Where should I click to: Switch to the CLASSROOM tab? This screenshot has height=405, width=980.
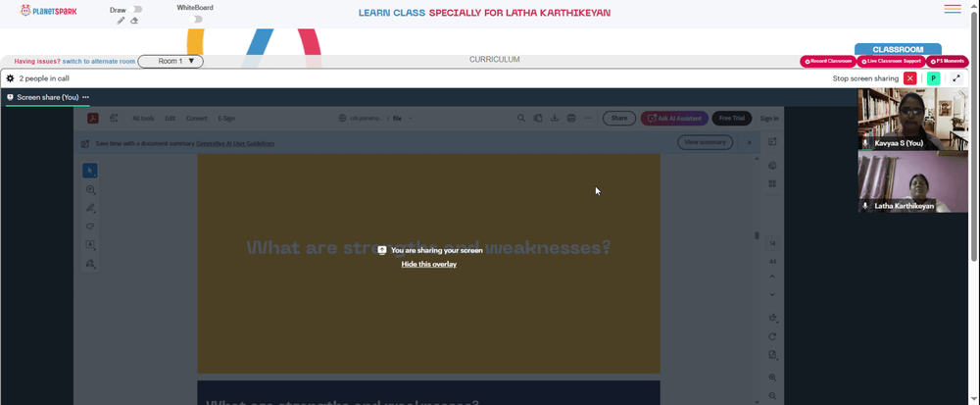click(898, 49)
